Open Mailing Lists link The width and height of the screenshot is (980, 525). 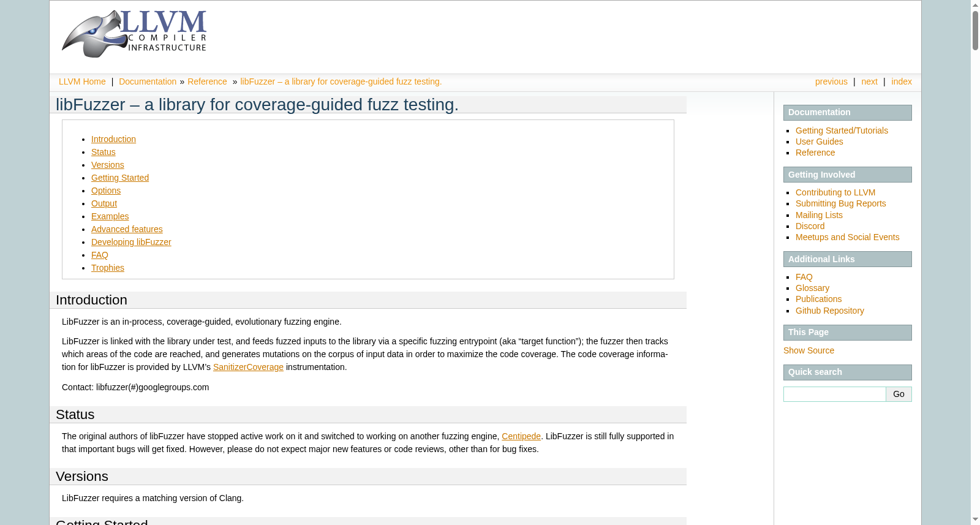click(819, 215)
